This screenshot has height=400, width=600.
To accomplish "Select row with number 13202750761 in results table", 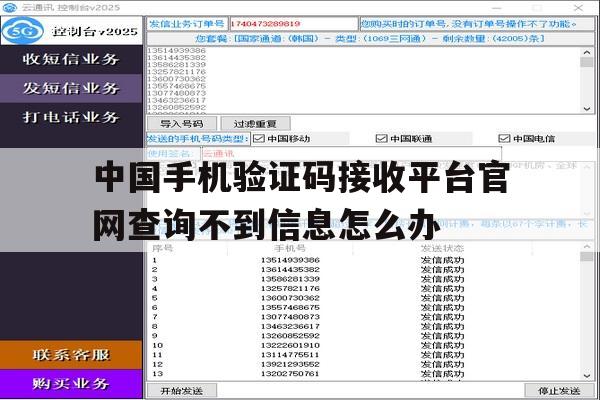I will point(364,374).
